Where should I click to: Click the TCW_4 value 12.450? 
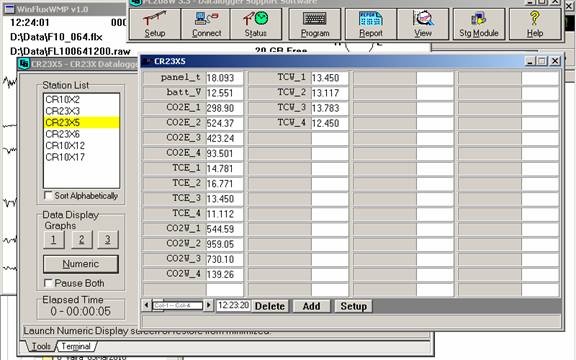point(330,123)
